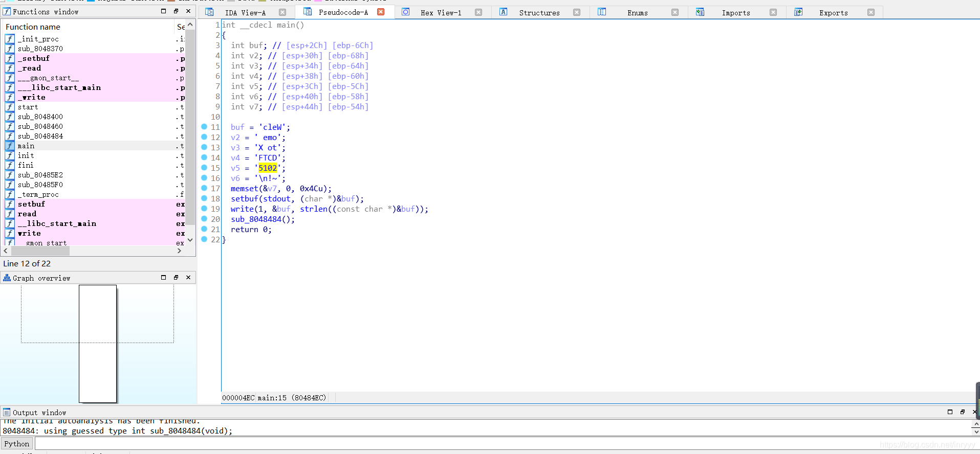
Task: Click the highlighted 5102 string
Action: [268, 168]
